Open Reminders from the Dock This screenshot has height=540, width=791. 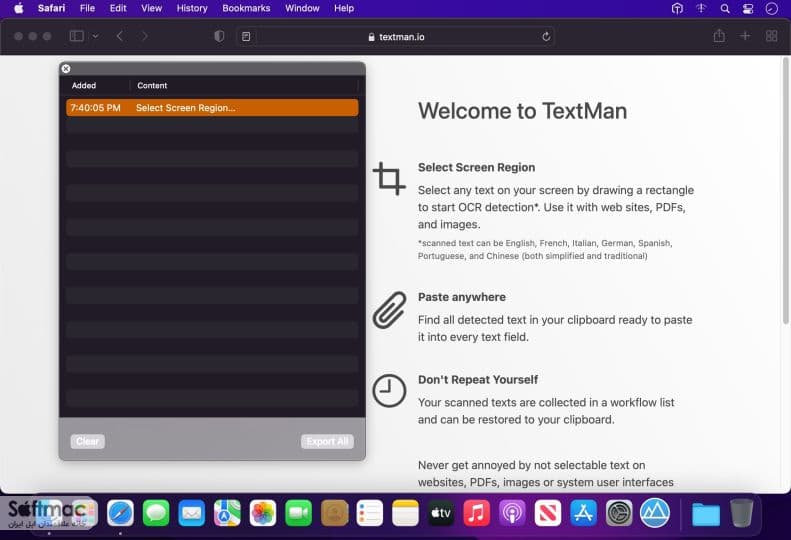click(370, 513)
